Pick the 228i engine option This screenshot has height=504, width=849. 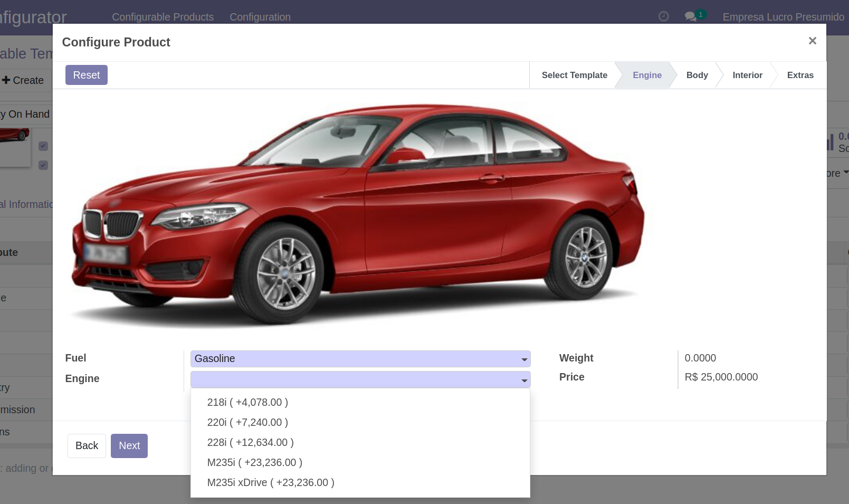coord(250,442)
